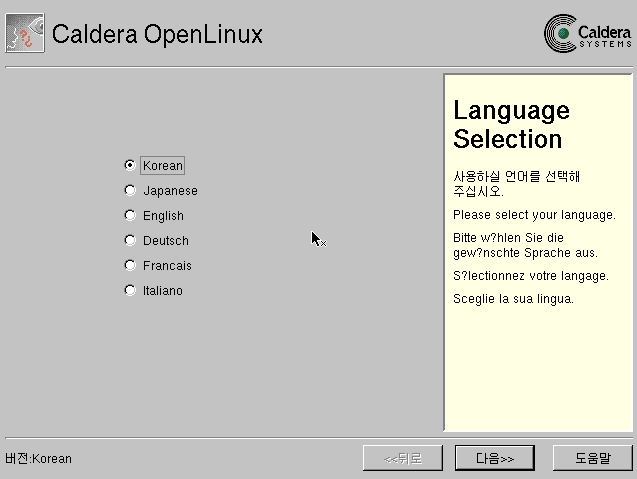Screen dimensions: 637x479
Task: Click the 'S?lectionnez votre langage.' text
Action: click(x=531, y=276)
